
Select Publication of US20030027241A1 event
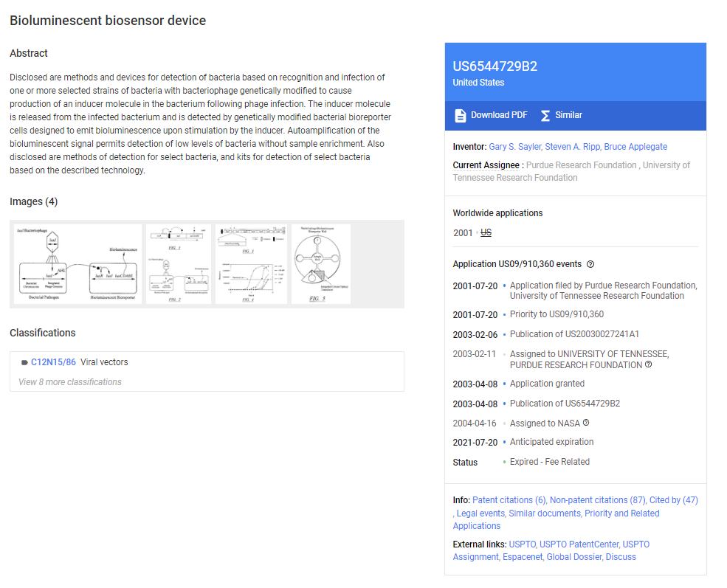pos(574,334)
